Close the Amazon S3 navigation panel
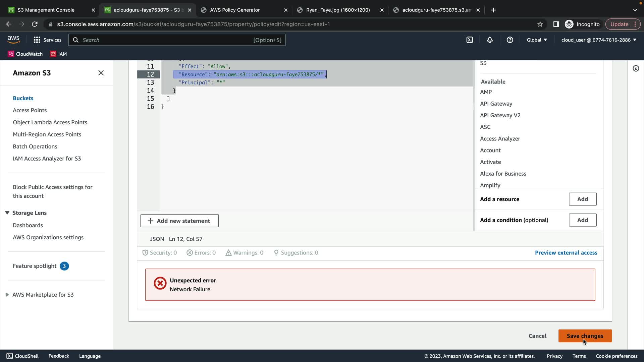Viewport: 644px width, 362px height. (x=101, y=73)
